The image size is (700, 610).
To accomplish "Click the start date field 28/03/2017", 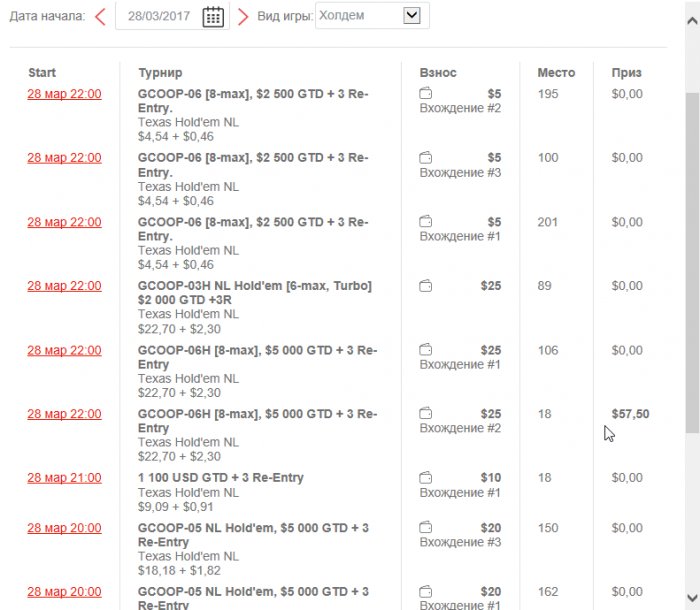I will click(158, 16).
